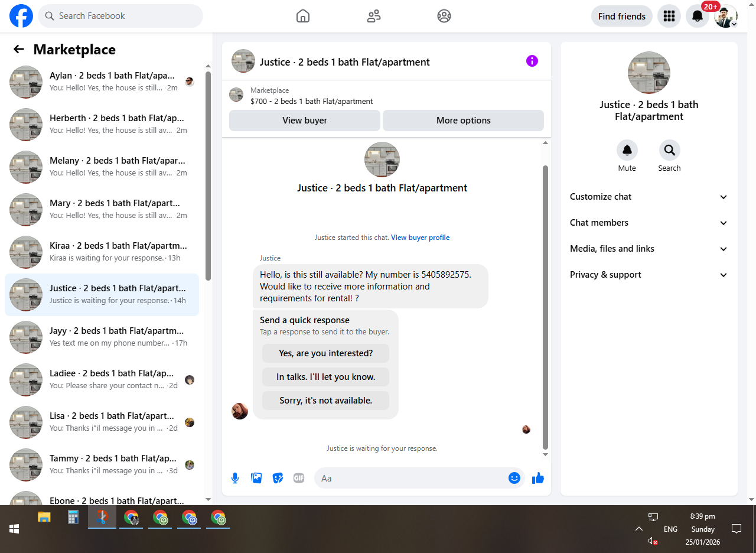This screenshot has width=756, height=553.
Task: Open File Explorer from the taskbar
Action: [44, 518]
